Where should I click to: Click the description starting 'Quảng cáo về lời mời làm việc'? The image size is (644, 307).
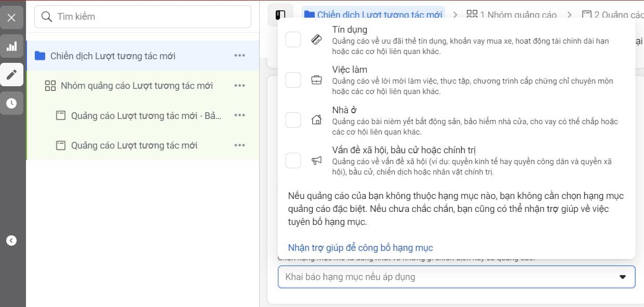click(x=473, y=86)
